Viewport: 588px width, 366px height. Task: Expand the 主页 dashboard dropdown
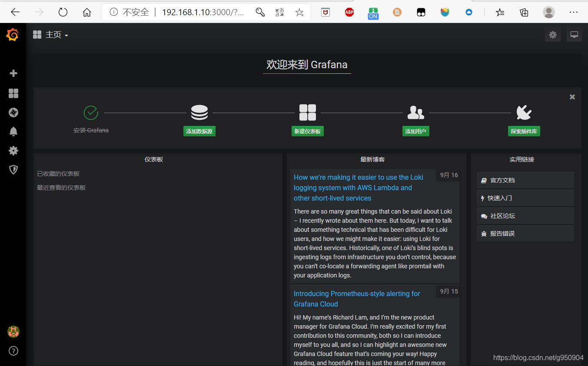pos(51,35)
